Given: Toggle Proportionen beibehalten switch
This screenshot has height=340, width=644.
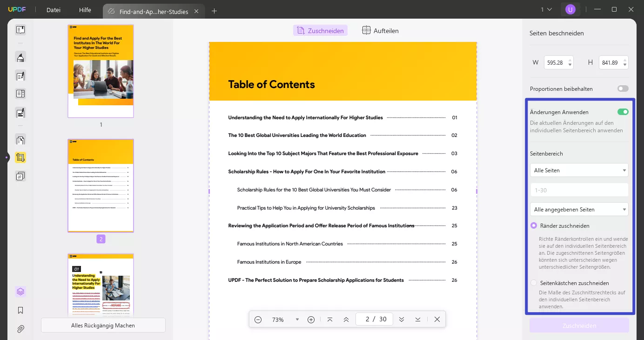Looking at the screenshot, I should pos(623,88).
